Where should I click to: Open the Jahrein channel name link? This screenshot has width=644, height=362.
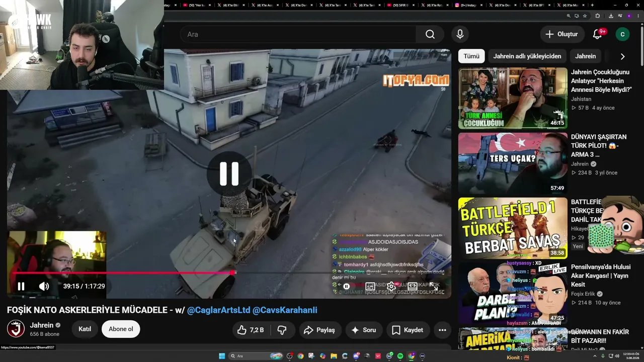(41, 325)
